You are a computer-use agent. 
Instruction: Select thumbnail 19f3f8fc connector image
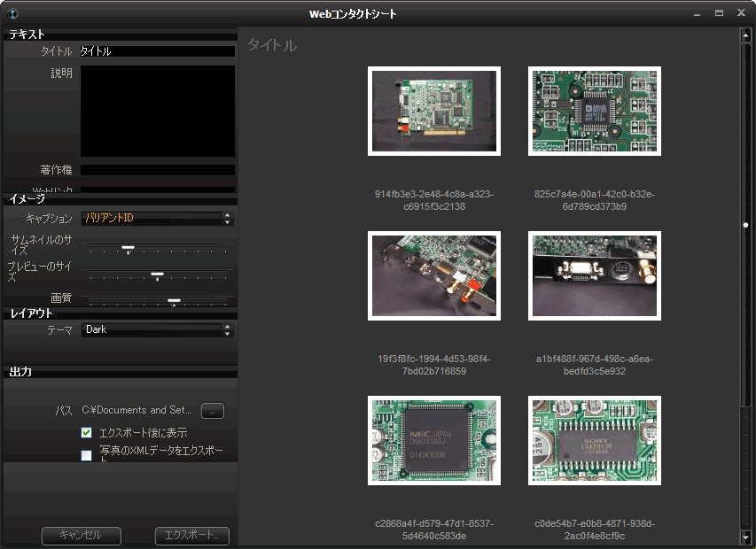434,276
